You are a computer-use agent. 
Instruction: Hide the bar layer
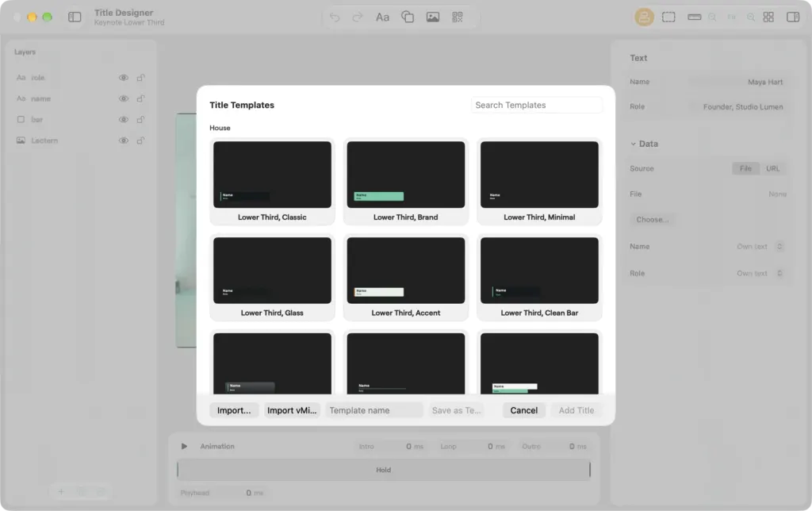pos(123,120)
